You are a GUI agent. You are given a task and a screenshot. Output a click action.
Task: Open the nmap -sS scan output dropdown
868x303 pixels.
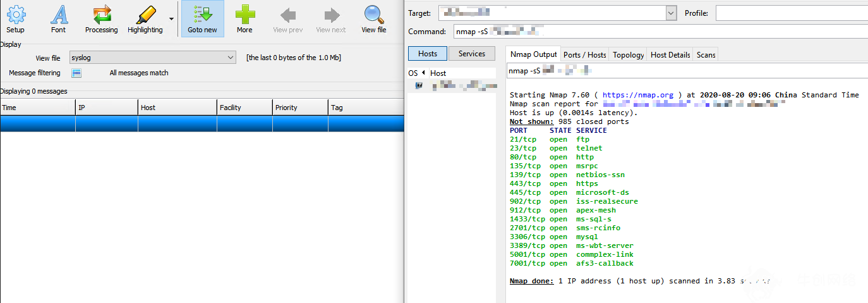[x=687, y=71]
